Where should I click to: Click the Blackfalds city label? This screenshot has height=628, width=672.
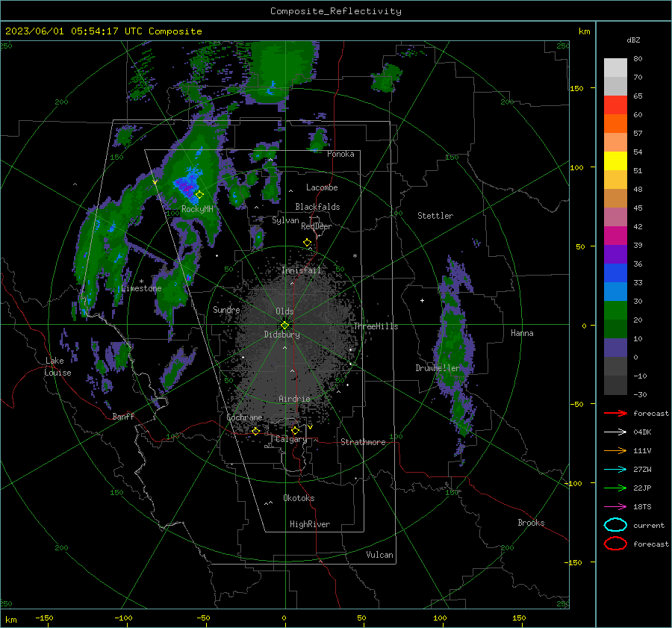[317, 207]
